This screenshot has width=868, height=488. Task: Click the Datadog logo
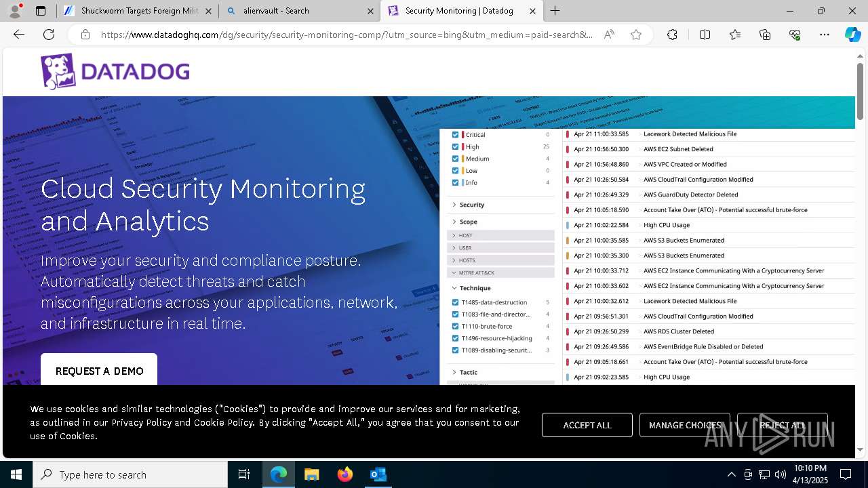(115, 72)
